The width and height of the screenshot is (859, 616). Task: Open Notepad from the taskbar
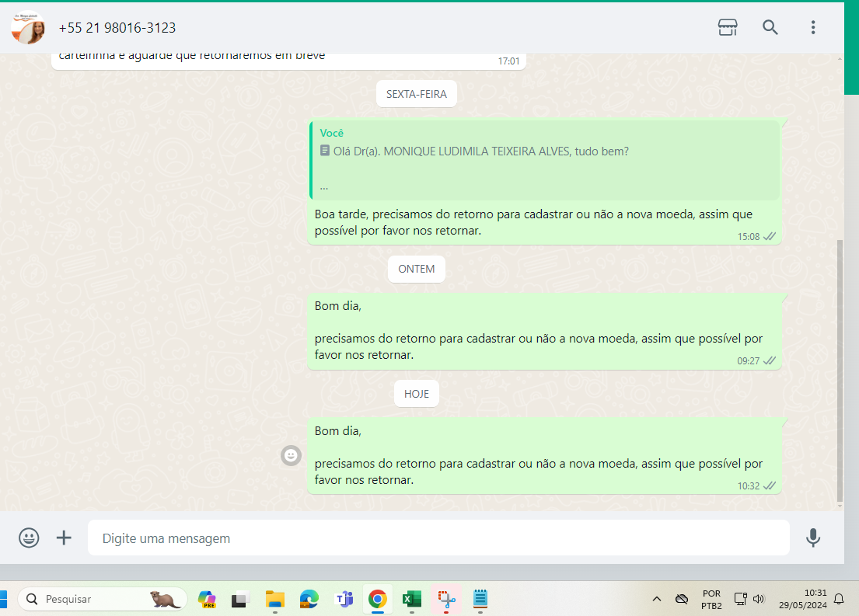[x=480, y=599]
